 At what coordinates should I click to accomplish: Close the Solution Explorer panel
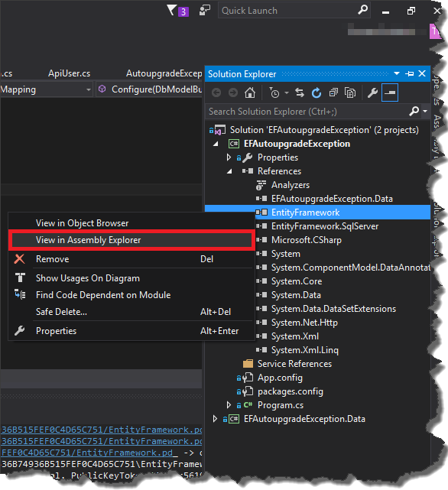pos(422,73)
